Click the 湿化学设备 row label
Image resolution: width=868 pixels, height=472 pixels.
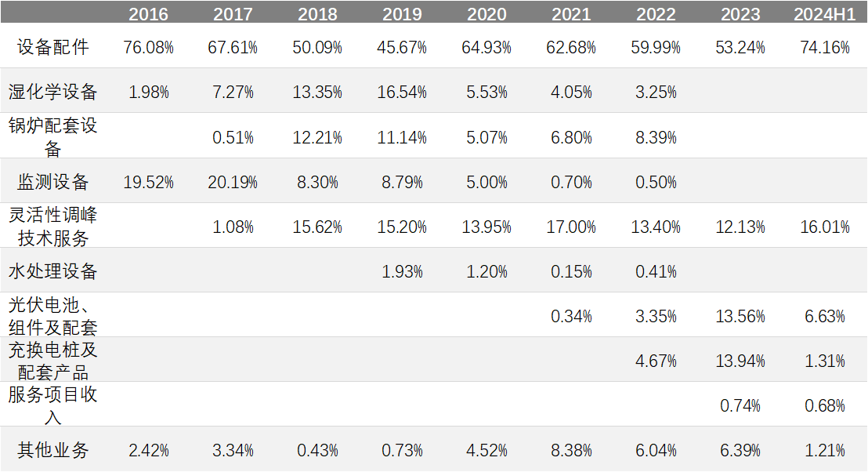click(53, 92)
